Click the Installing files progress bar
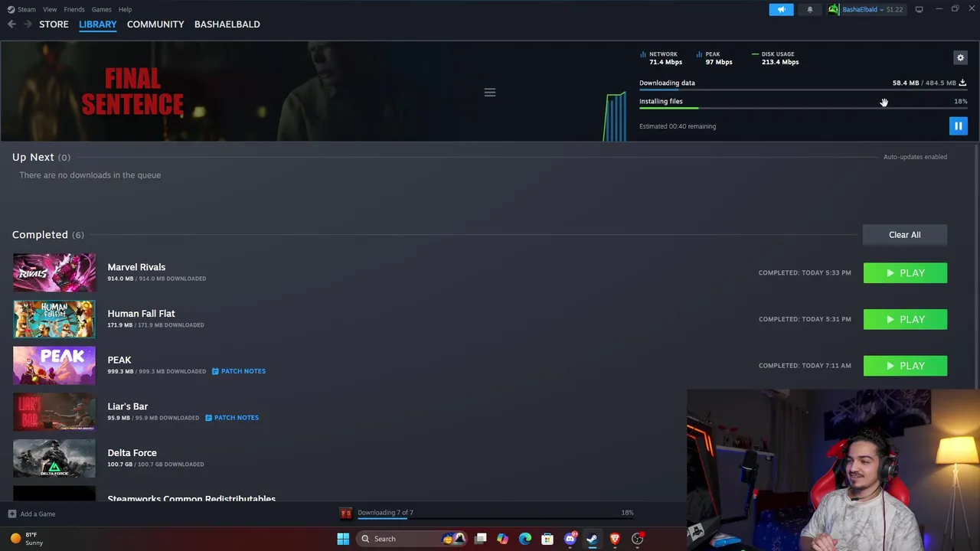 tap(803, 109)
